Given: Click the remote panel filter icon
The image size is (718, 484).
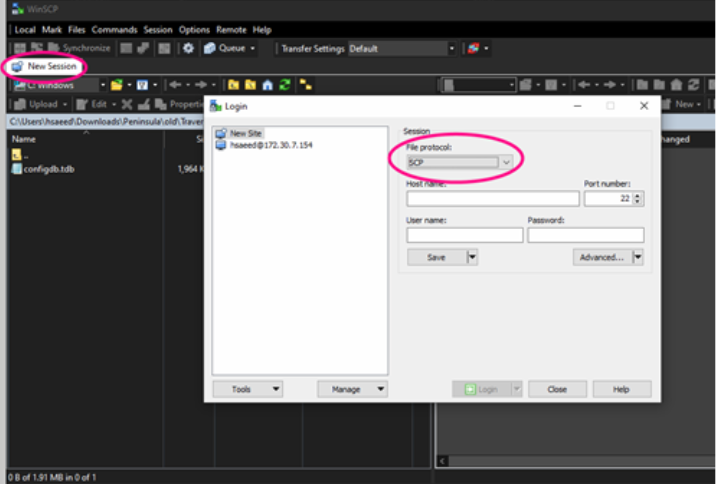Looking at the screenshot, I should (551, 85).
